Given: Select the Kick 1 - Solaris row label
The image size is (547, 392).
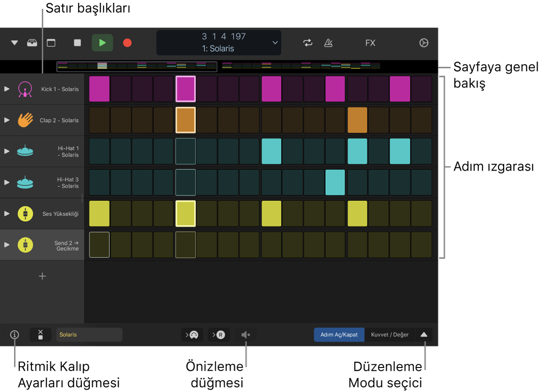Looking at the screenshot, I should tap(60, 89).
